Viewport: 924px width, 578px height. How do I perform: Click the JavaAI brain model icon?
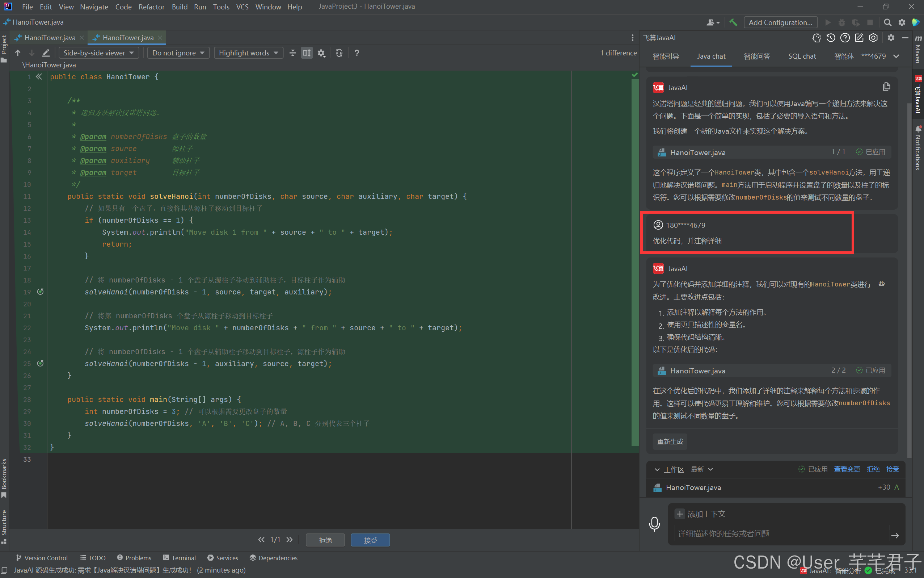[816, 37]
